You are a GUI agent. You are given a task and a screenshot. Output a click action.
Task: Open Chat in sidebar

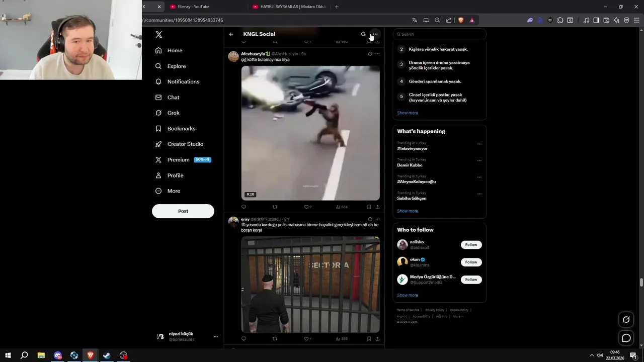pyautogui.click(x=168, y=97)
